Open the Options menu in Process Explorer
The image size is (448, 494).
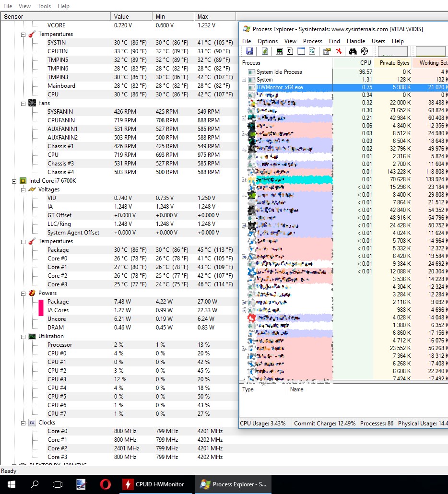pyautogui.click(x=268, y=41)
